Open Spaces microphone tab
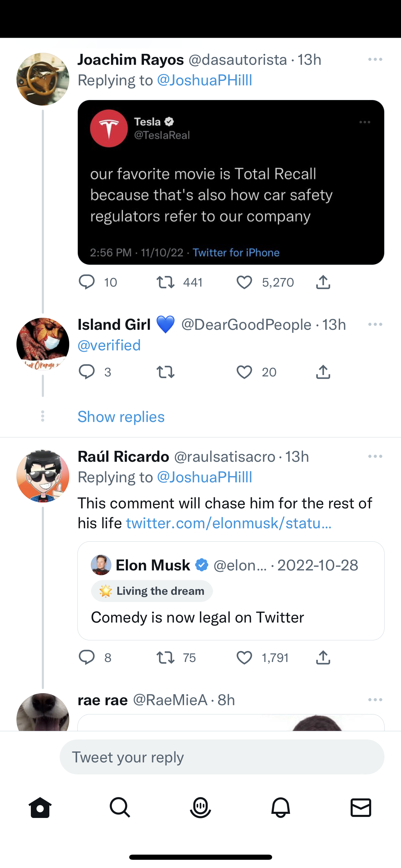This screenshot has height=868, width=401. click(x=200, y=807)
